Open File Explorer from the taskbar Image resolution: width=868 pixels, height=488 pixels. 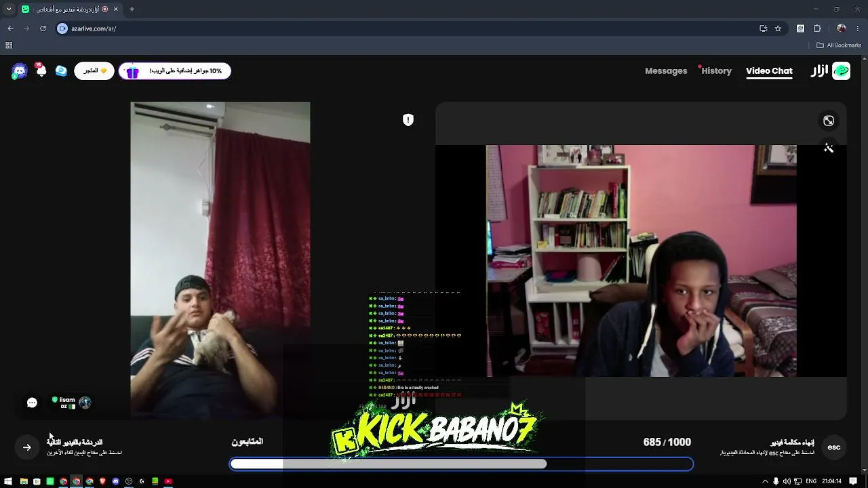tap(24, 481)
